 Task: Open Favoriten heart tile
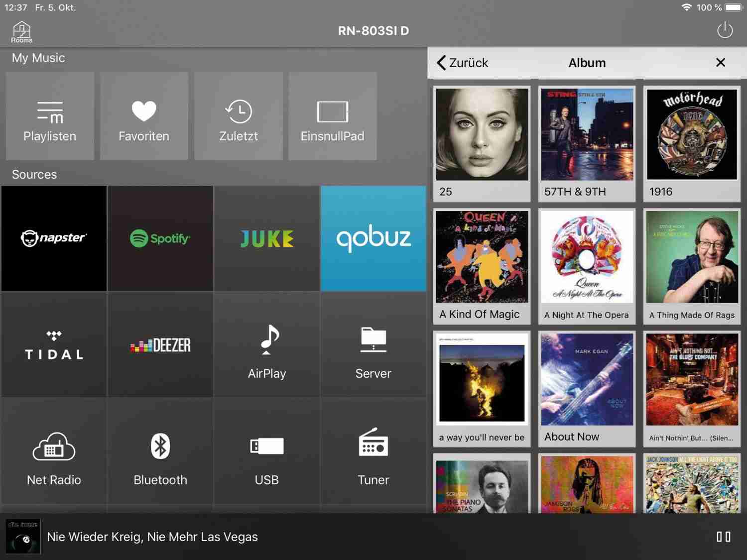pyautogui.click(x=144, y=115)
